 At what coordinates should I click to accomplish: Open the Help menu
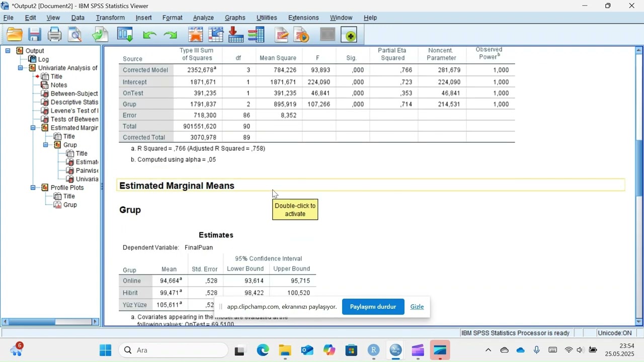[370, 18]
